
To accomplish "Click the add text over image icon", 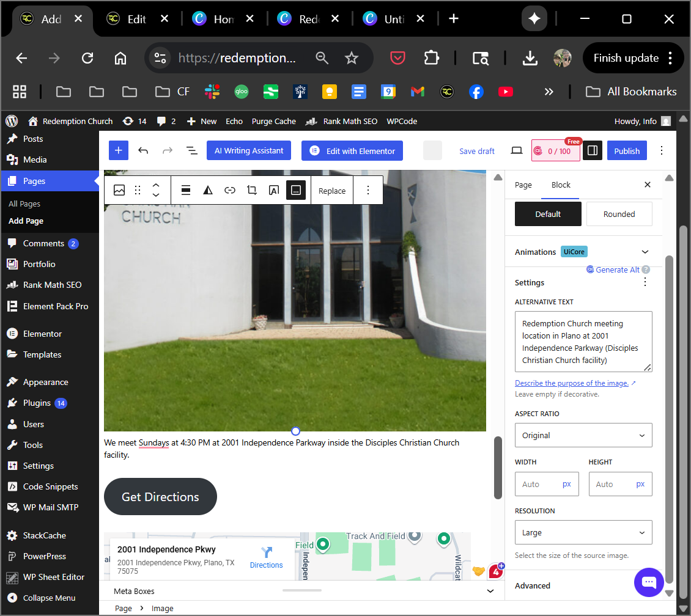I will [274, 191].
